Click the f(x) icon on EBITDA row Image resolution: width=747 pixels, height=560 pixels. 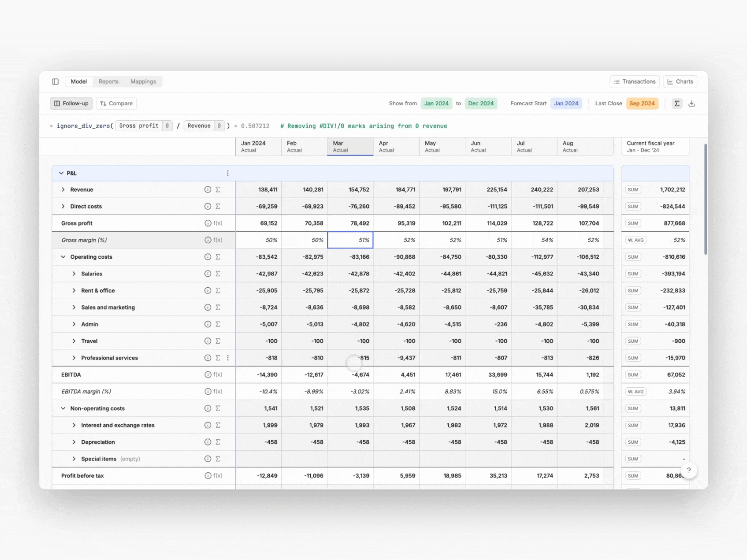pos(218,375)
